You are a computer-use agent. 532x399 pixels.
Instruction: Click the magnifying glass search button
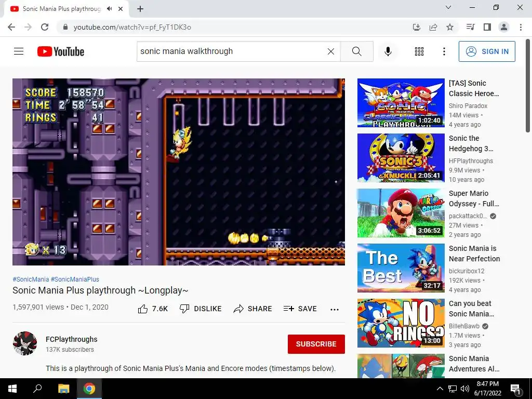point(356,51)
